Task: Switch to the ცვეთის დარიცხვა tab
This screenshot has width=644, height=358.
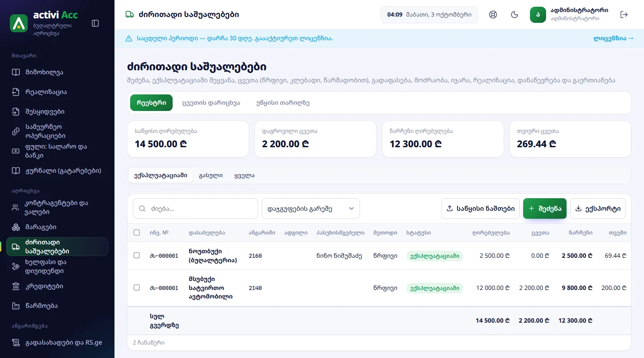Action: (x=211, y=102)
